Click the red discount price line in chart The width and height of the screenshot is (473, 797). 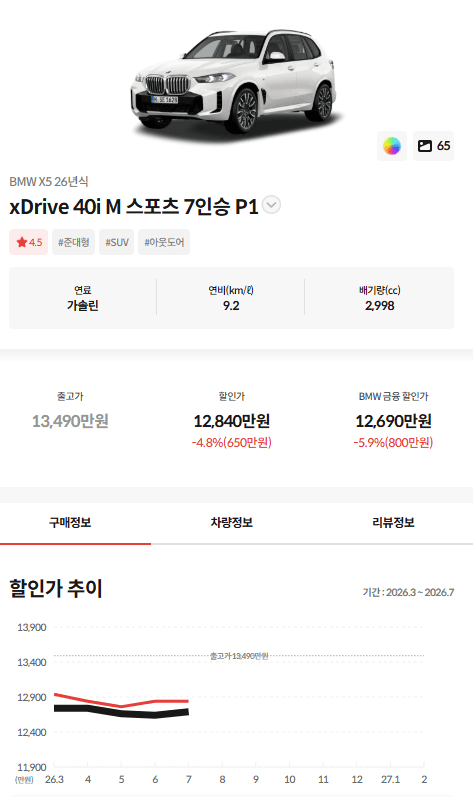click(121, 701)
